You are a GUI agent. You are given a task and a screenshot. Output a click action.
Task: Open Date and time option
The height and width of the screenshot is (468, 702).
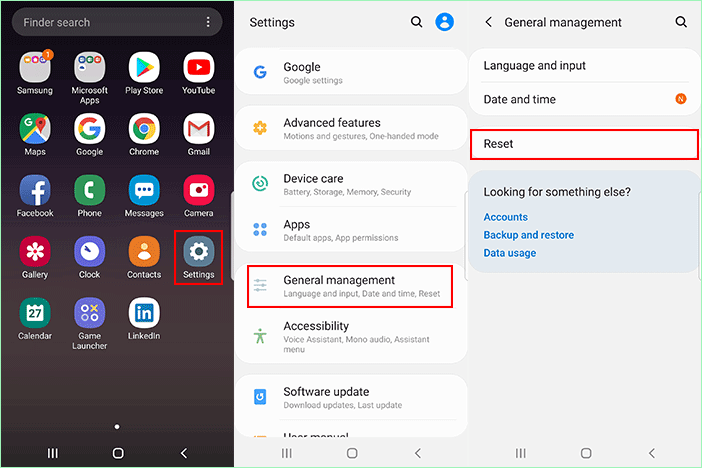click(585, 99)
